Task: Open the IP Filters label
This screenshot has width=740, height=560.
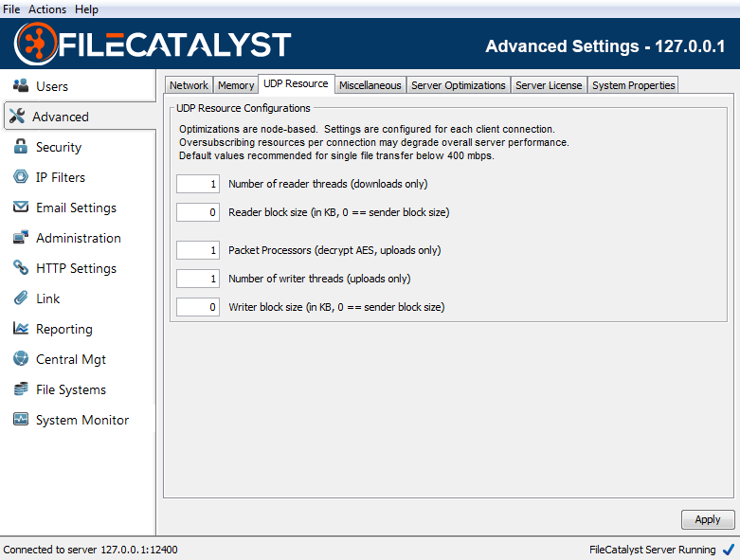Action: click(x=61, y=177)
